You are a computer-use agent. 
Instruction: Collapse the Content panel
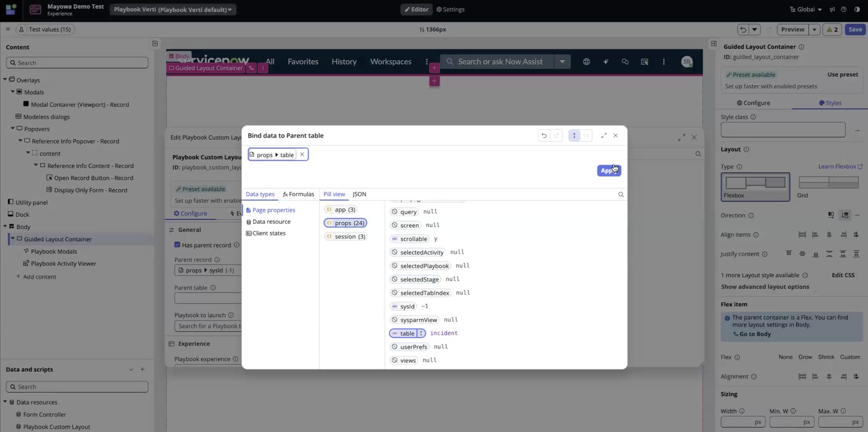(155, 44)
